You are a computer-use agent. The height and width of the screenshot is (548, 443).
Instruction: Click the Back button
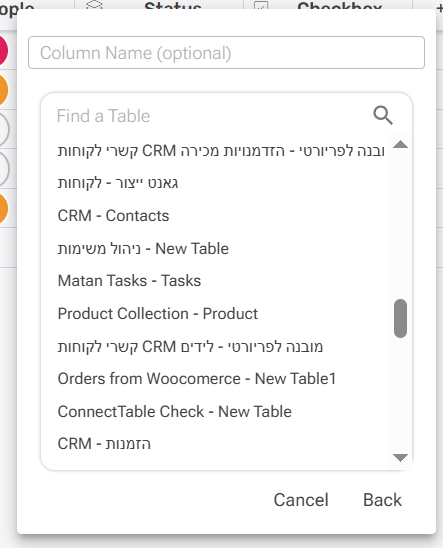(382, 500)
